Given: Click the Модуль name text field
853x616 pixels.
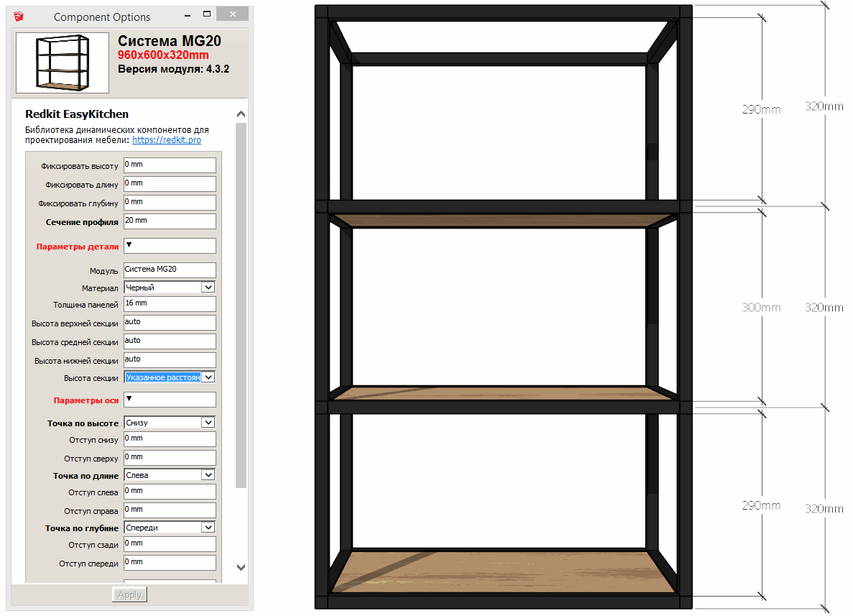Looking at the screenshot, I should [x=170, y=270].
